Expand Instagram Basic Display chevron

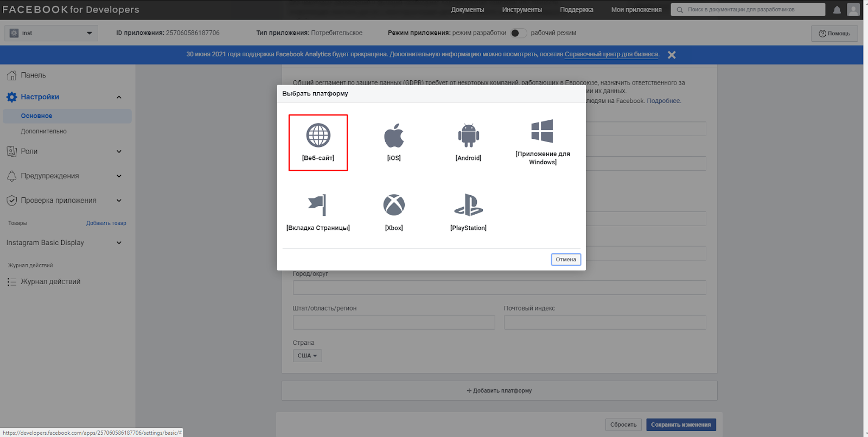pos(119,243)
